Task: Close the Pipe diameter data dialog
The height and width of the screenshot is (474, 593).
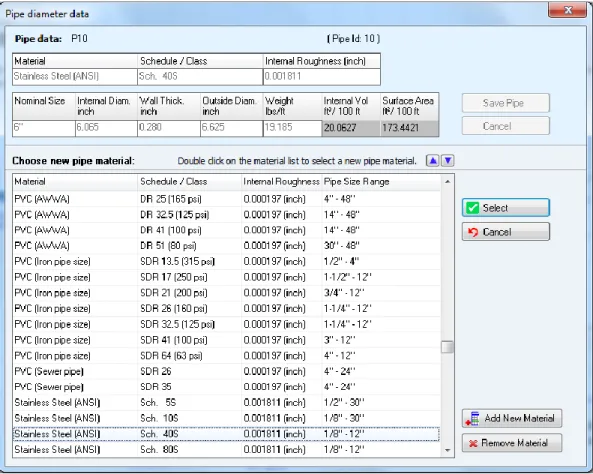Action: (567, 9)
